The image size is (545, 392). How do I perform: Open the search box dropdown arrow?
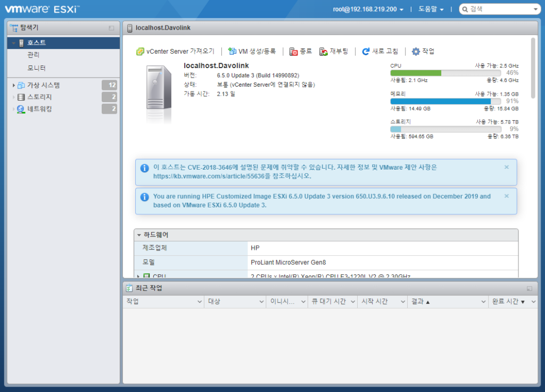535,10
